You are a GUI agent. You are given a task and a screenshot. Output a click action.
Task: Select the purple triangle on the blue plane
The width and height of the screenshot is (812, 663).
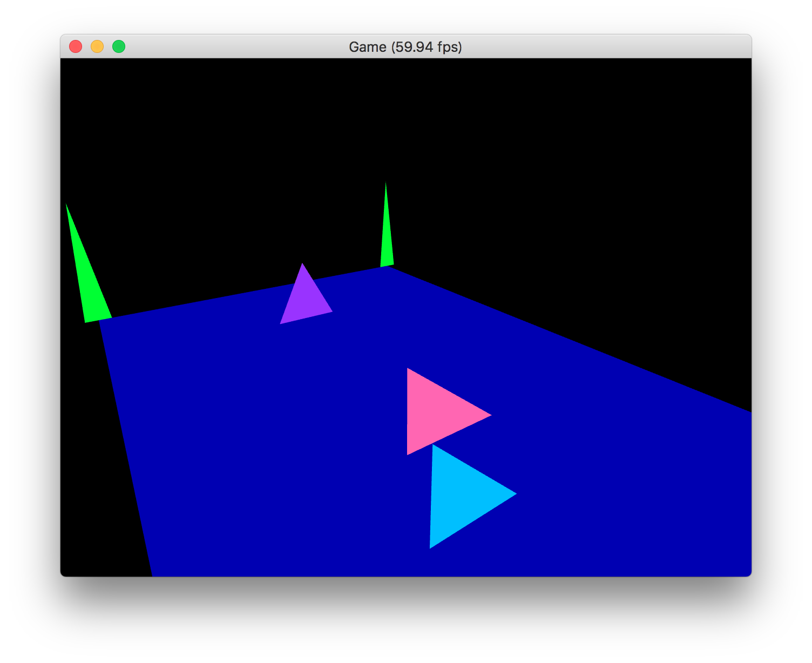tap(305, 302)
